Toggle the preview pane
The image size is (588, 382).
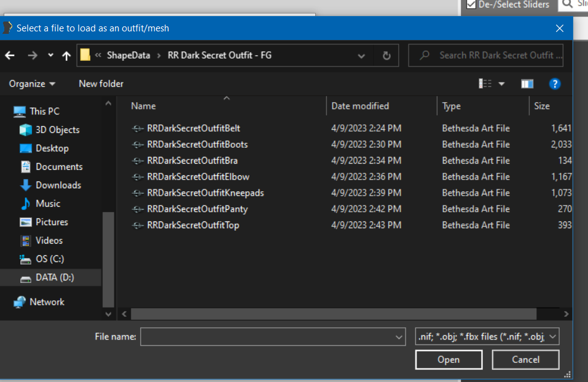[527, 84]
